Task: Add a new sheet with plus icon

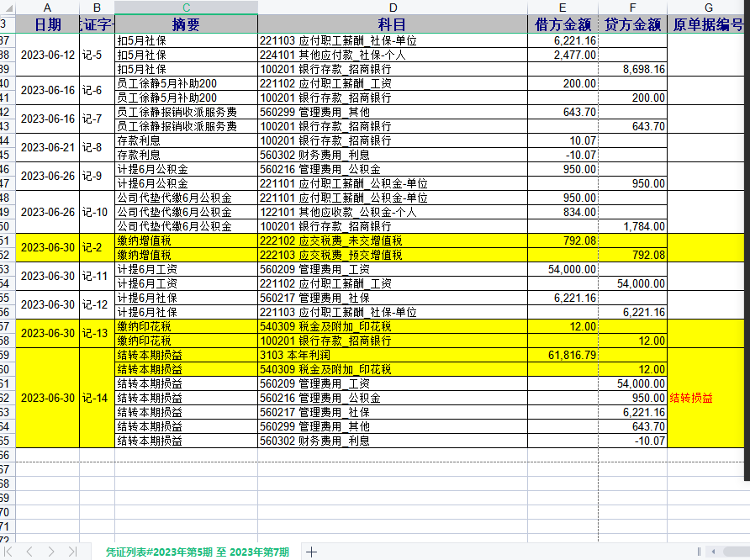Action: point(311,552)
